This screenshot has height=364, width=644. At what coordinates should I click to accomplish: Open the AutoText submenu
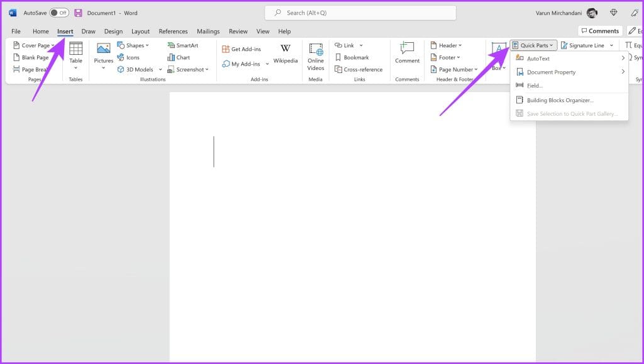click(569, 59)
